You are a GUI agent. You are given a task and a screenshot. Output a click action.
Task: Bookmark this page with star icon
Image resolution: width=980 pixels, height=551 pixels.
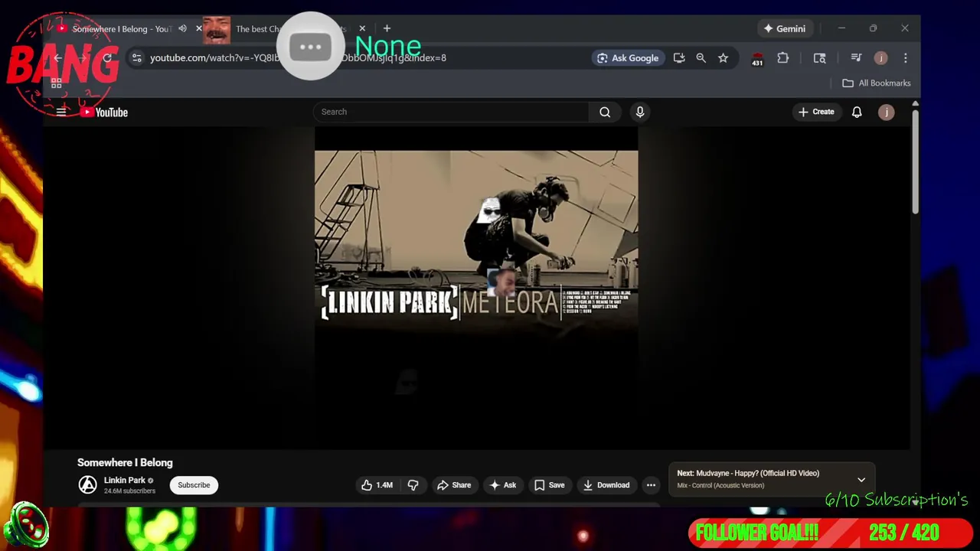[x=723, y=58]
